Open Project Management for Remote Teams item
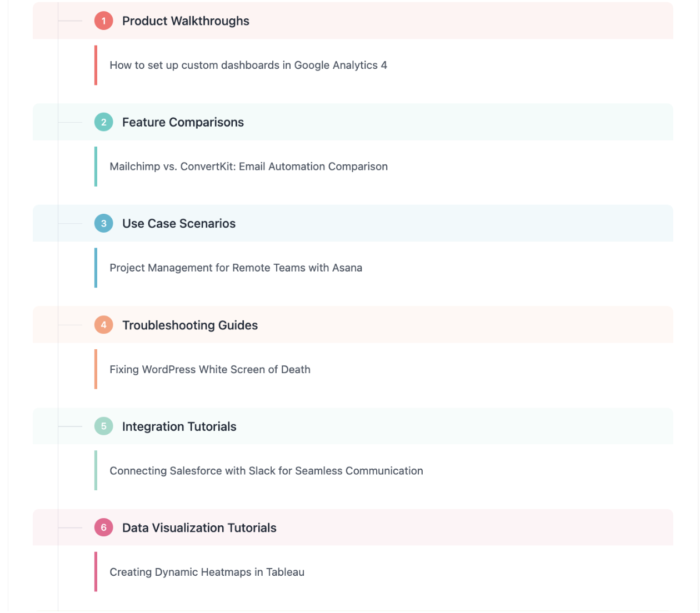 click(236, 268)
